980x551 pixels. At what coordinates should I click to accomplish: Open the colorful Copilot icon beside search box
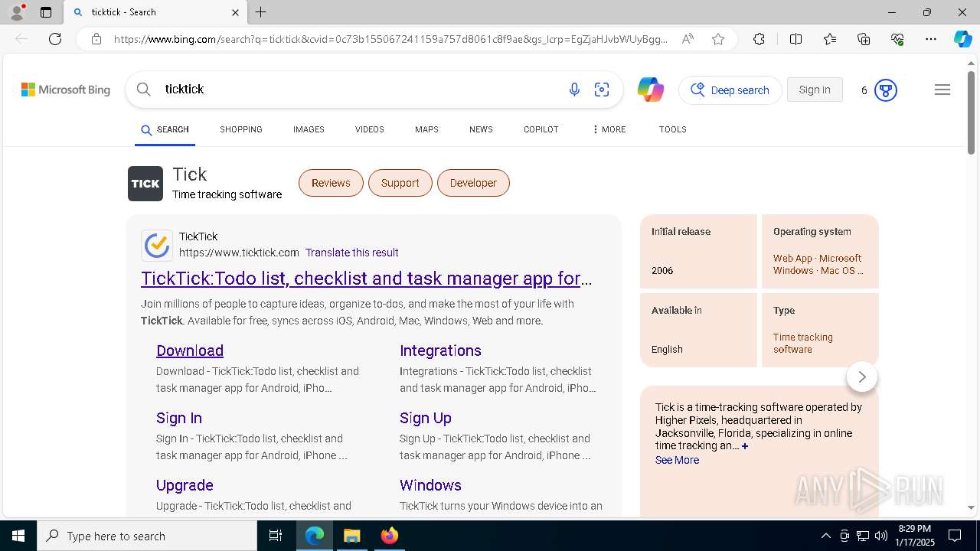651,90
